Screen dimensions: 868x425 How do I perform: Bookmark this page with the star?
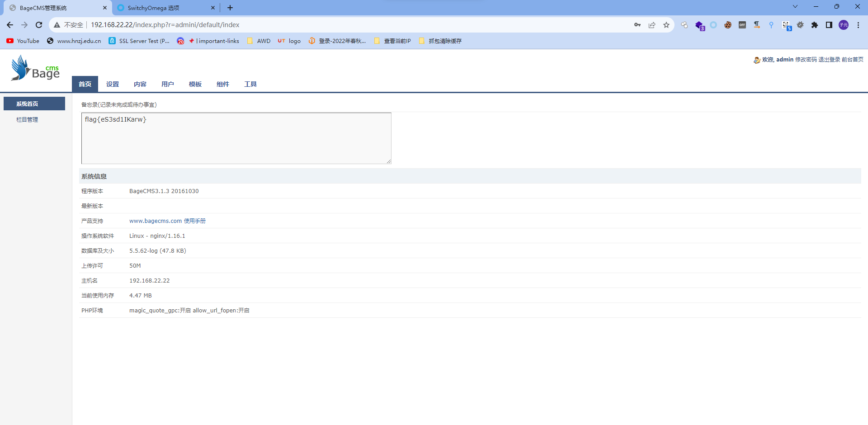tap(666, 25)
